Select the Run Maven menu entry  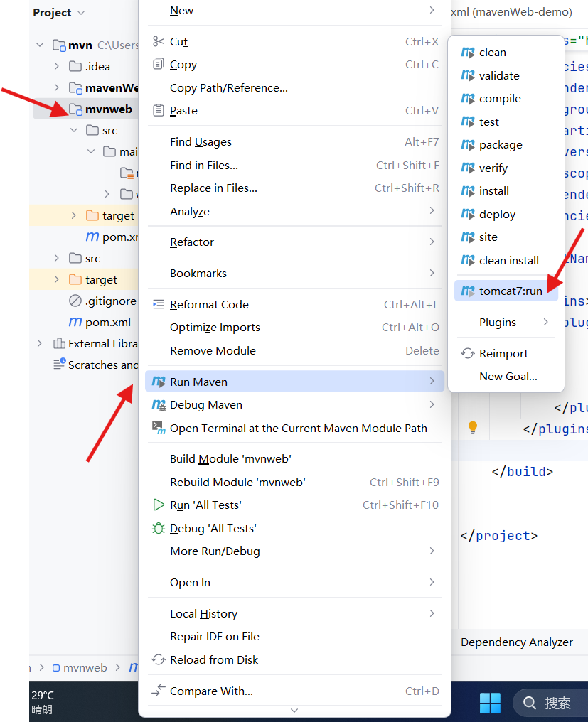[294, 382]
